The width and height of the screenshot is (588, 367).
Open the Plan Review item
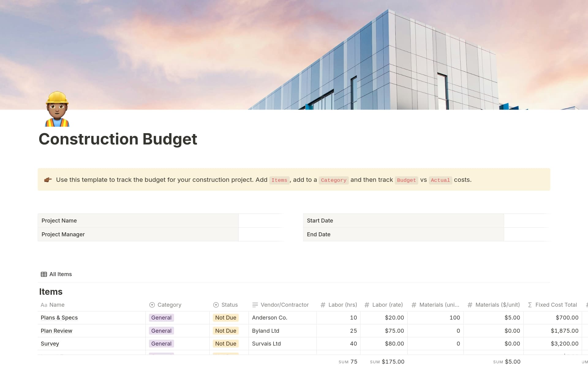point(56,331)
